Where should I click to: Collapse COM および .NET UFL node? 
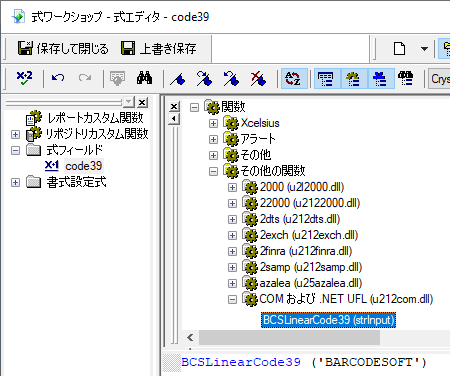pos(232,299)
